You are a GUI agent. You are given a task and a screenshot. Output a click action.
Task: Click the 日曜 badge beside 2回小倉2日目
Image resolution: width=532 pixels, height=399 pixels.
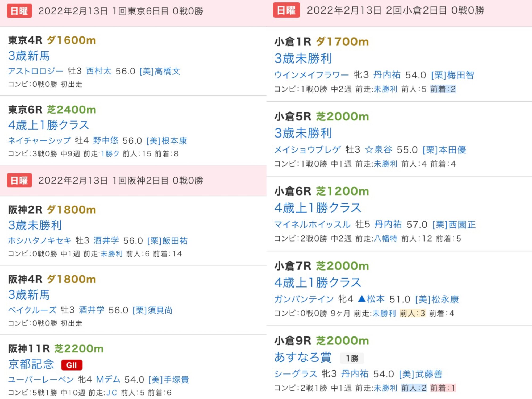pyautogui.click(x=286, y=10)
